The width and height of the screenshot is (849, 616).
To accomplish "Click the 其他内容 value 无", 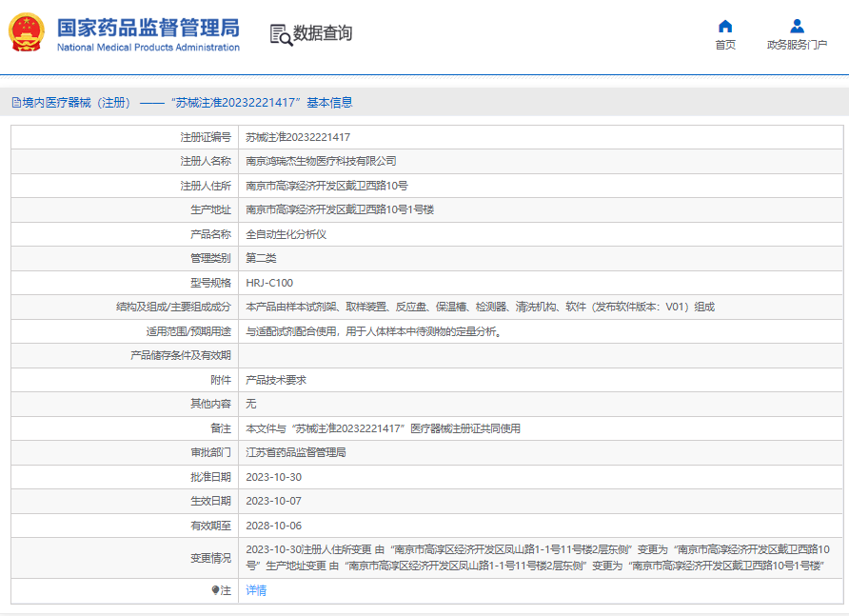I will click(250, 405).
